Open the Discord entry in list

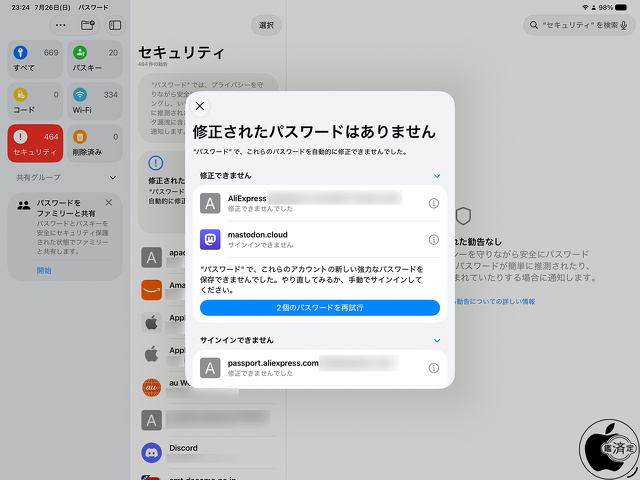[208, 453]
